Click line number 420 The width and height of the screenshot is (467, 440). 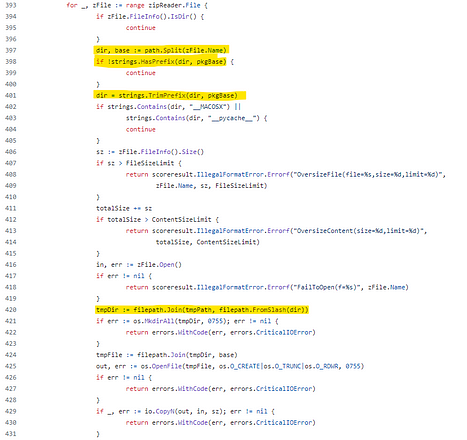(11, 310)
